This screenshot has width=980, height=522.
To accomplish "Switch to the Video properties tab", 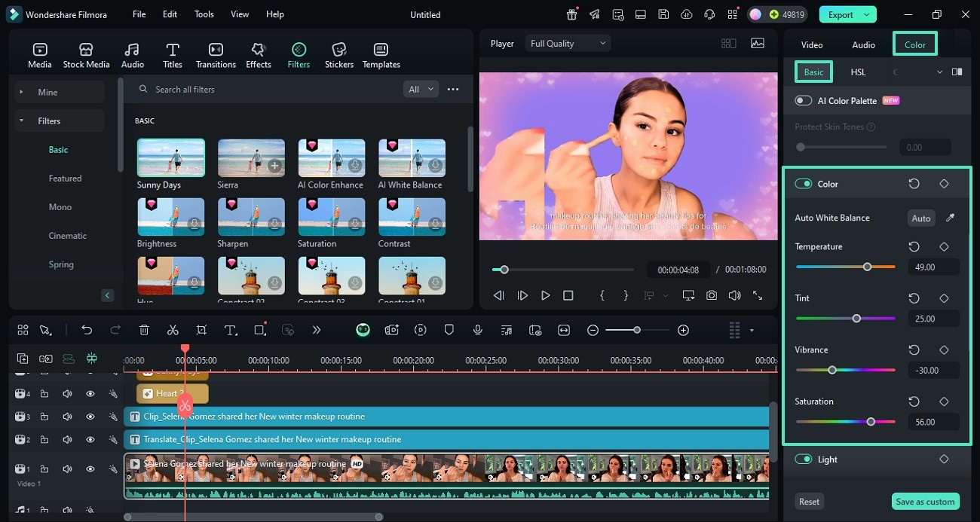I will pos(812,44).
